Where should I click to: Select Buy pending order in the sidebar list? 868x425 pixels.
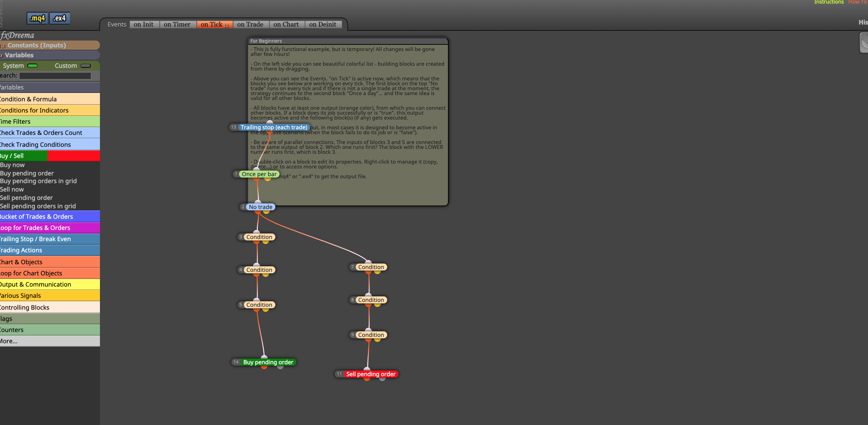click(27, 173)
